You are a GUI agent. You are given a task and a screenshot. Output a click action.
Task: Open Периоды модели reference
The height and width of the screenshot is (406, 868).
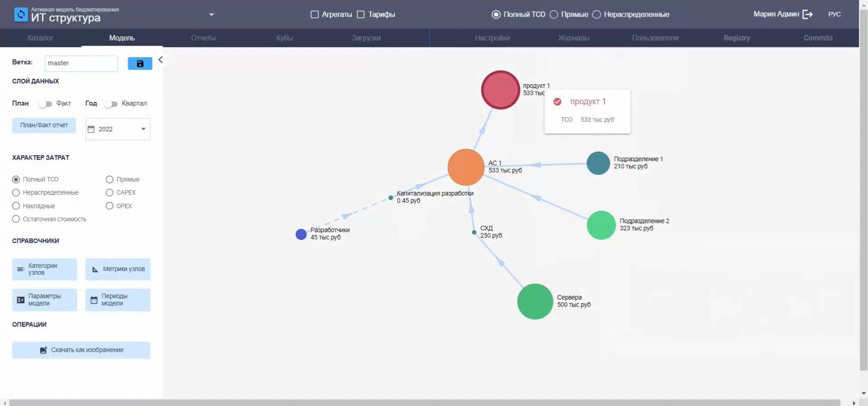(118, 300)
